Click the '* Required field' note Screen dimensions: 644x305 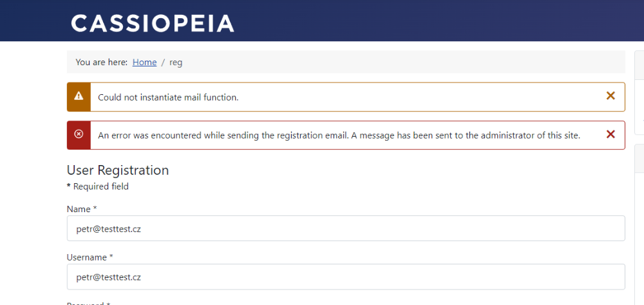[98, 186]
